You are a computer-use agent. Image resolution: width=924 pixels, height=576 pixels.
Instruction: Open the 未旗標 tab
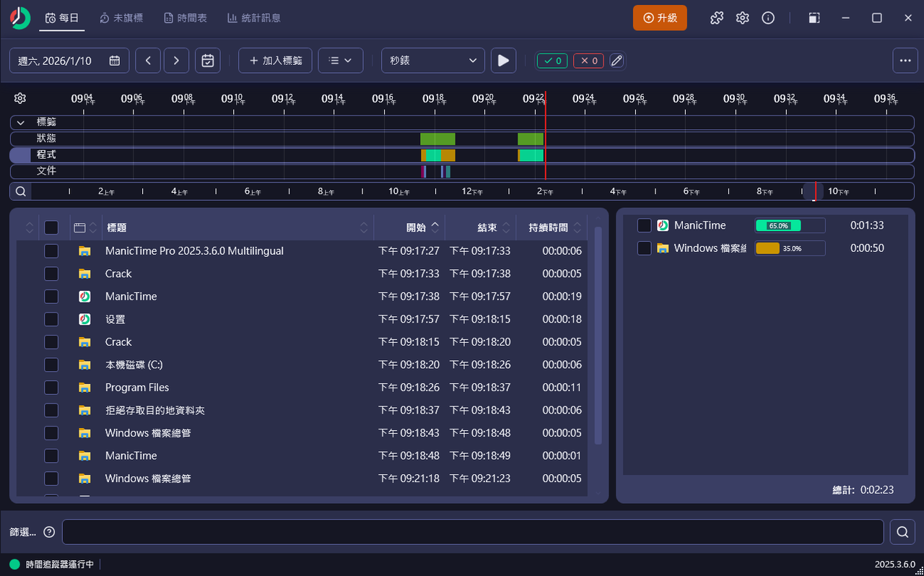(x=121, y=18)
